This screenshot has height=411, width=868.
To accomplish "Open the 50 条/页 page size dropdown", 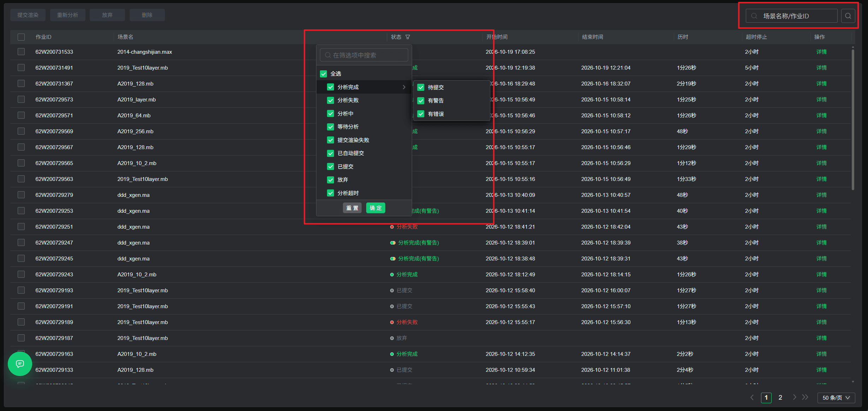I will [x=836, y=398].
